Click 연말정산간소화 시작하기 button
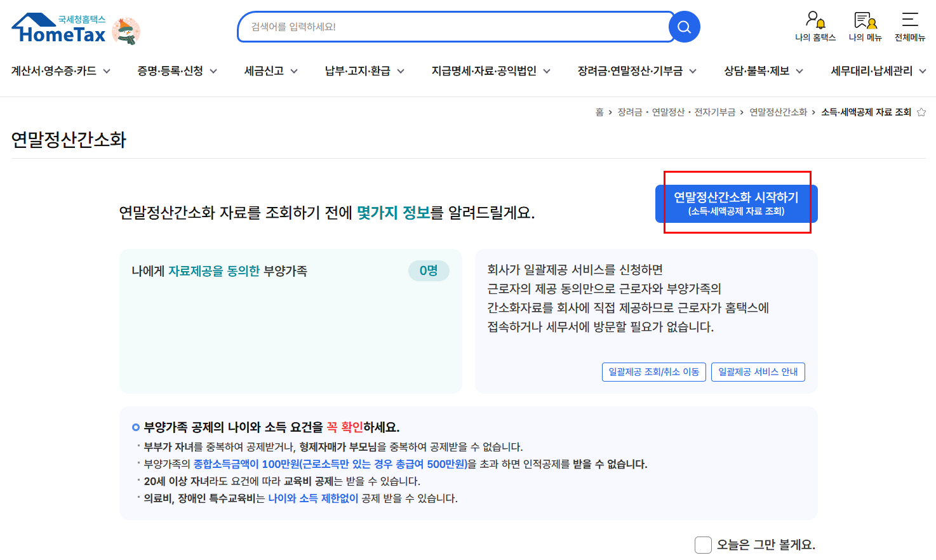Screen dimensions: 936x560 pos(736,203)
